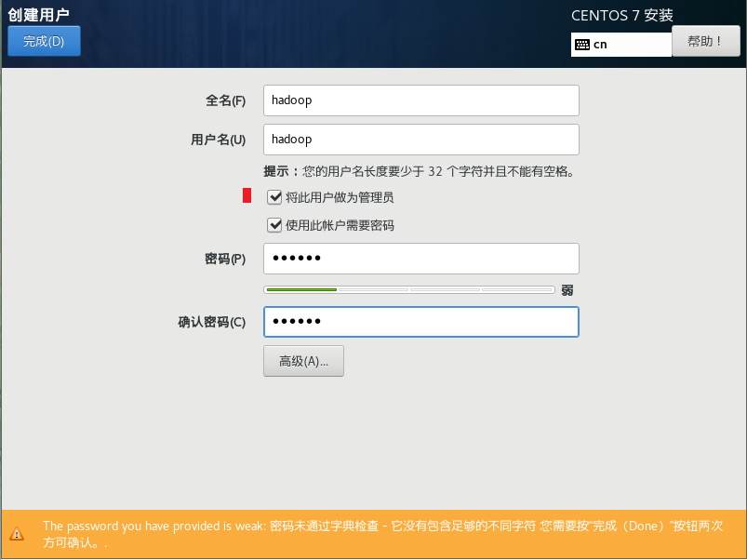Click the 完成(D) done button
Screen dimensions: 747x560
pos(44,41)
